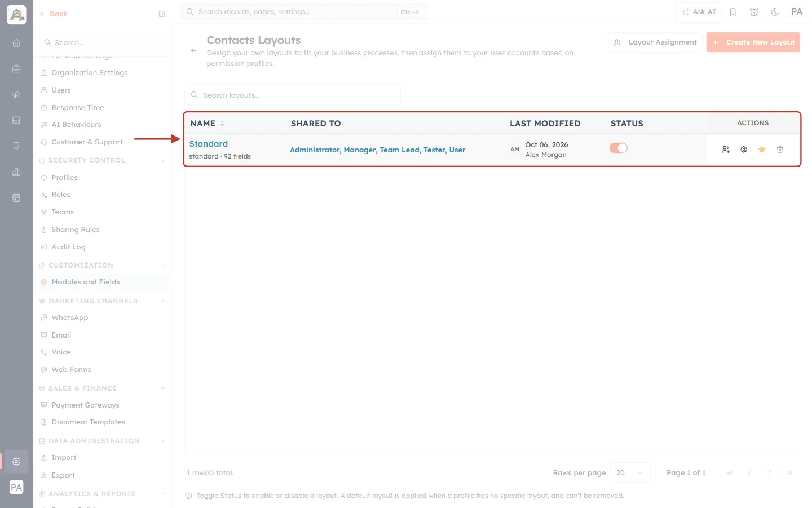The image size is (812, 508).
Task: Open Profiles in sidebar
Action: (x=64, y=178)
